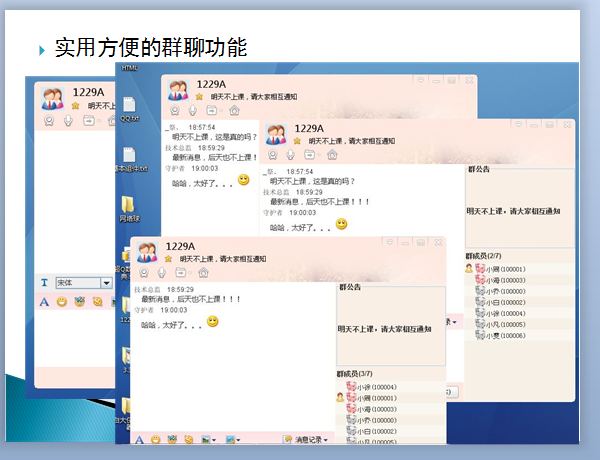Screen dimensions: 600x460
Task: Click the smiley emoji in the front window message
Action: pos(212,322)
